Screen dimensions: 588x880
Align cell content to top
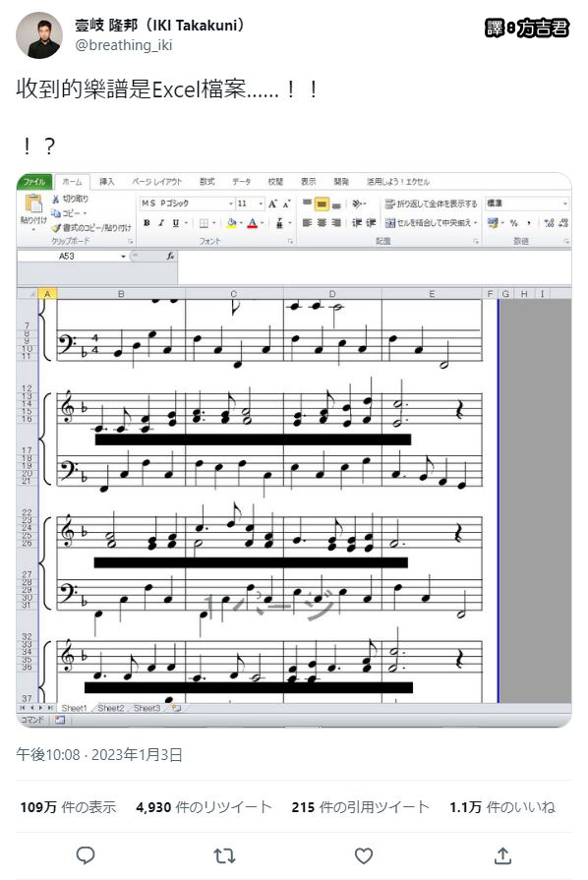(x=307, y=204)
